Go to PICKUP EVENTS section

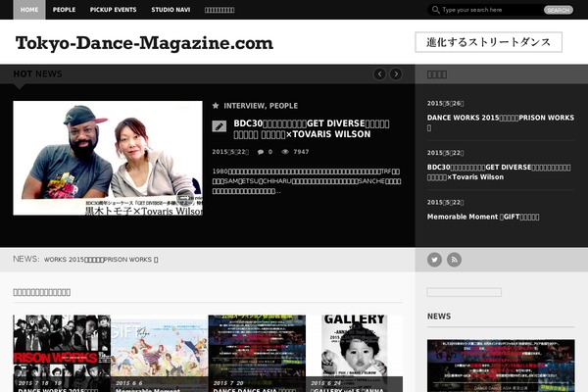tap(114, 10)
